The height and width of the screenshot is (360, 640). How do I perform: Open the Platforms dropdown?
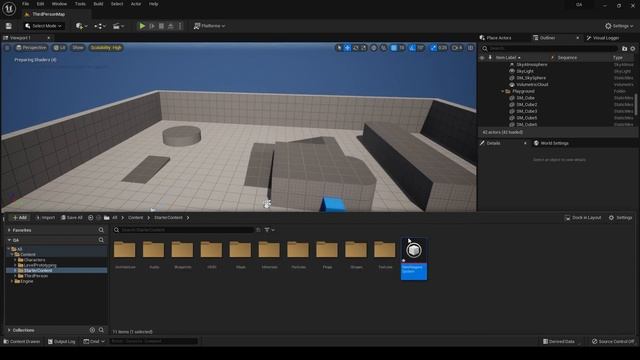(209, 26)
